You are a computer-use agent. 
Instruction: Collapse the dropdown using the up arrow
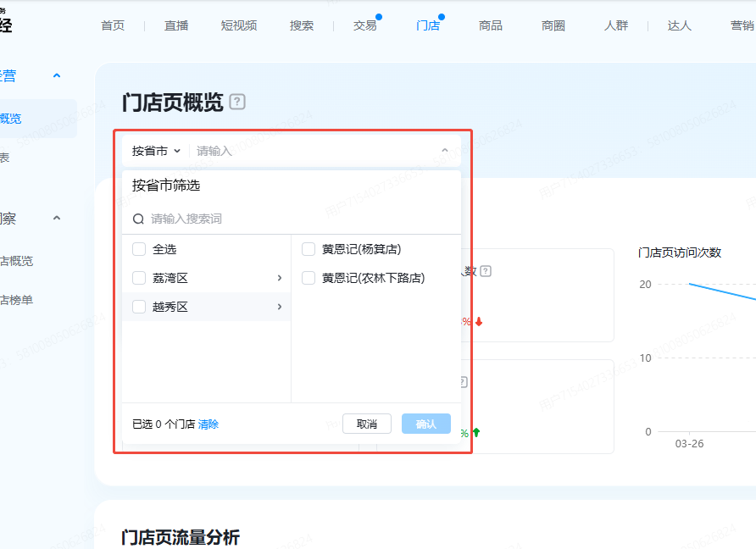(445, 151)
